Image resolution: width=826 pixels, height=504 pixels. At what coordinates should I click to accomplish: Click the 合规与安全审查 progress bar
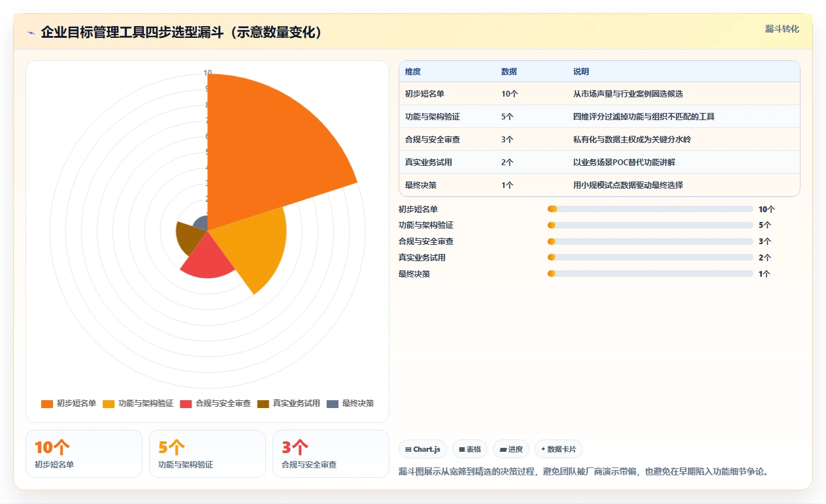point(650,242)
